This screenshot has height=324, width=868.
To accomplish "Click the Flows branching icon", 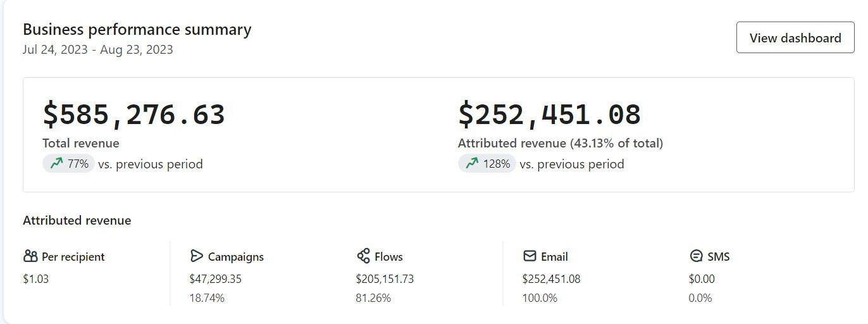I will 363,256.
